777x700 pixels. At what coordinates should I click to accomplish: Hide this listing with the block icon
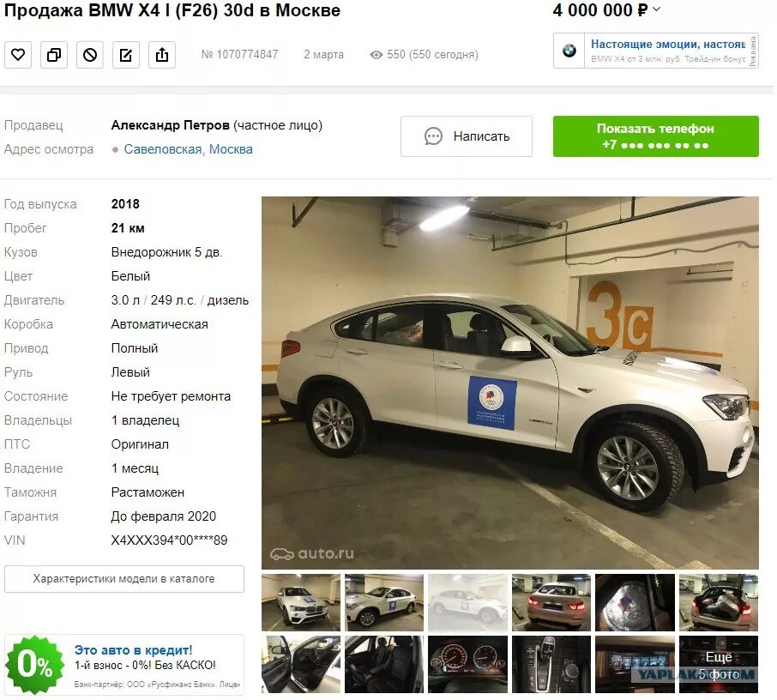(x=90, y=55)
